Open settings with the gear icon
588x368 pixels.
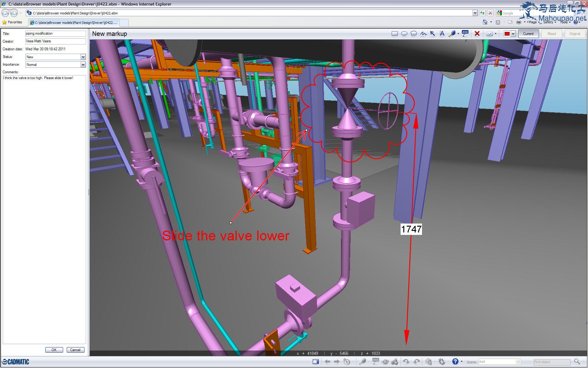442,362
